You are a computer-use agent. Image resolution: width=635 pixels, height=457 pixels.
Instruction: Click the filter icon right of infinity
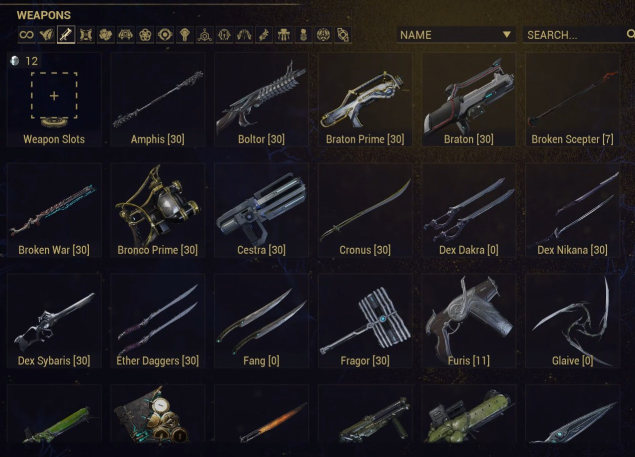pos(46,35)
